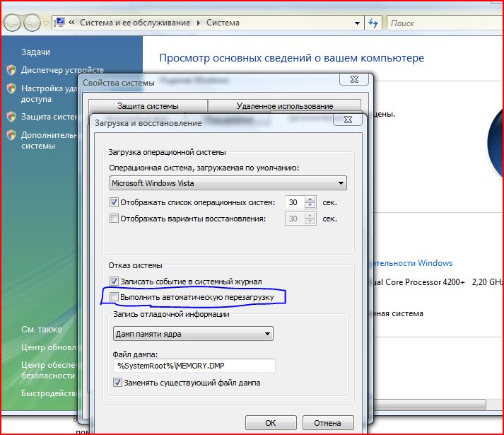
Task: Enable Выполнить автоматическую перезагрузку checkbox
Action: click(115, 296)
